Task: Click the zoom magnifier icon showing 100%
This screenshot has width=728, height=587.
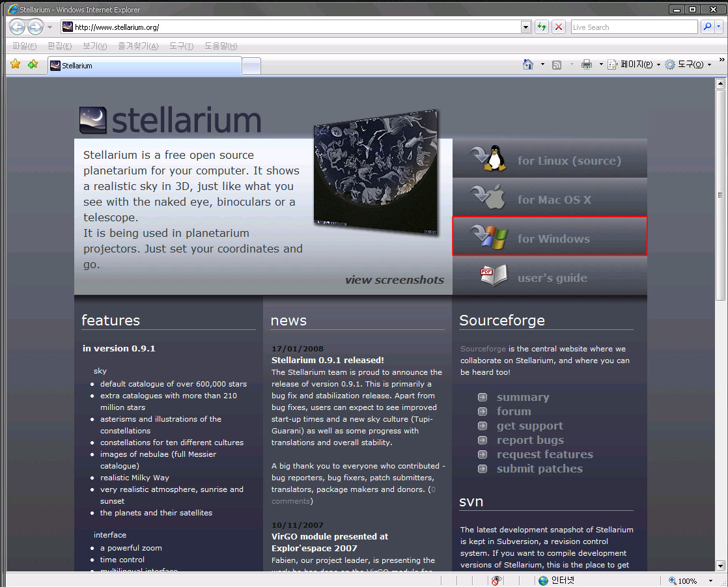Action: coord(672,580)
